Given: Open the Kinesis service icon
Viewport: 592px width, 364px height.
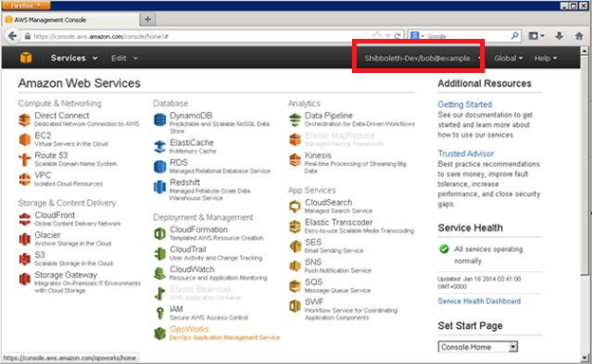Looking at the screenshot, I should pos(295,159).
